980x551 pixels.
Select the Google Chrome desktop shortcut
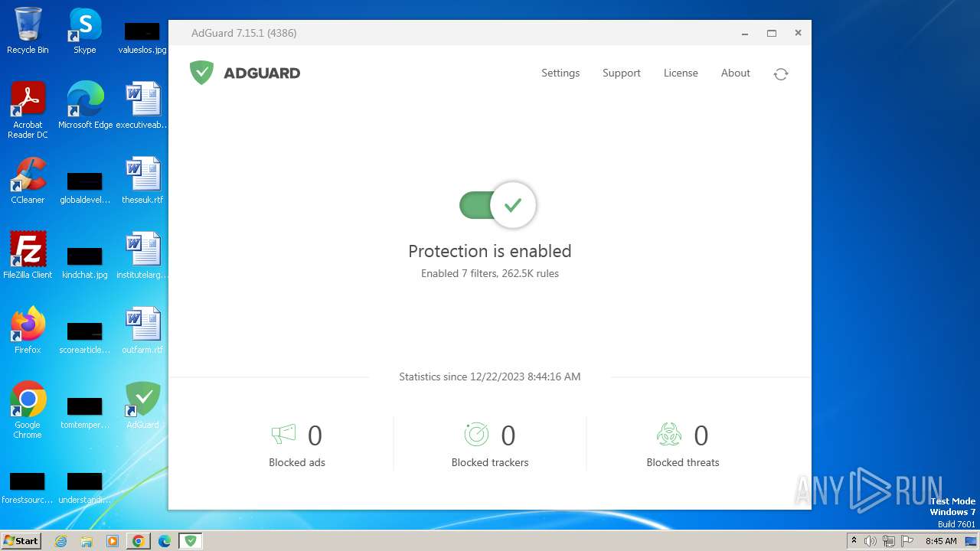point(28,410)
